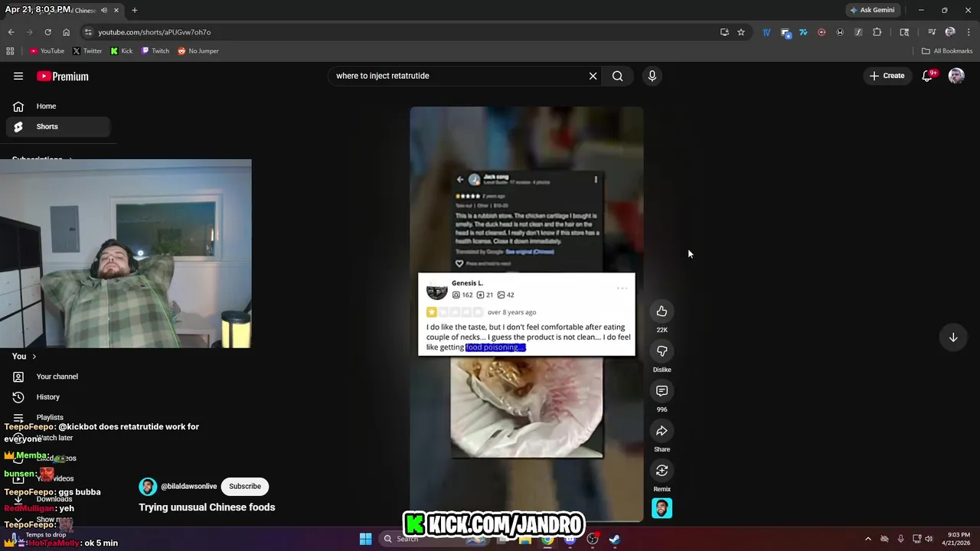
Task: Dislike this Short
Action: (661, 351)
